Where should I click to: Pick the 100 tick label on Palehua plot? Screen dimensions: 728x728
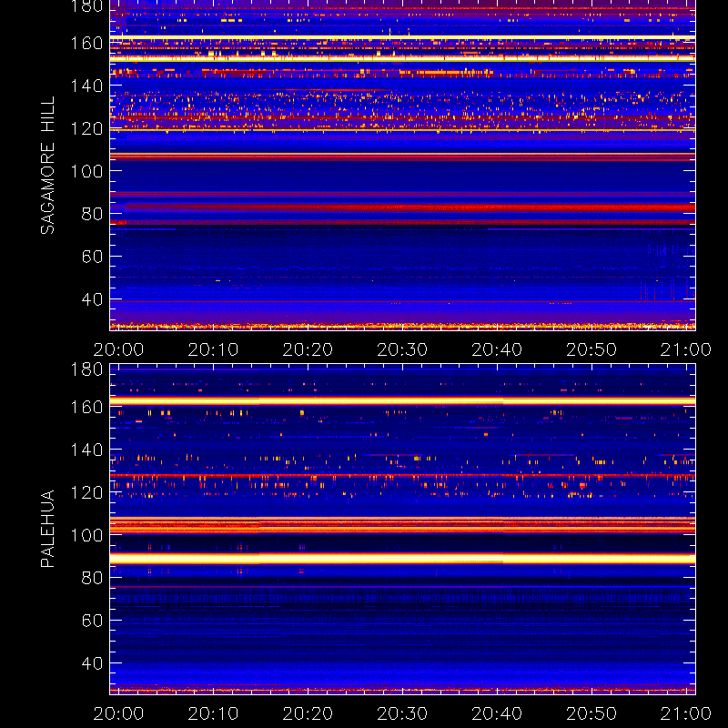[x=86, y=535]
